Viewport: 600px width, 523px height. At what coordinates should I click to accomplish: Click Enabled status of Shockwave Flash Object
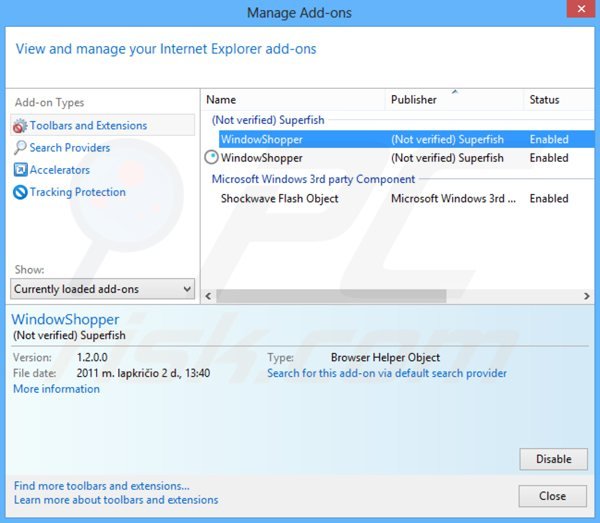click(x=549, y=199)
